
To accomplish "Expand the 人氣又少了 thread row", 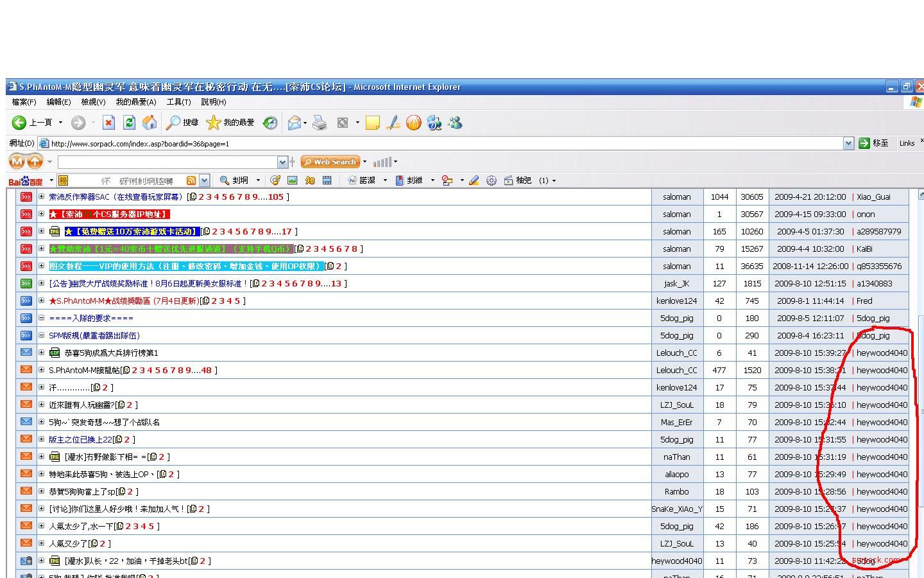I will point(41,543).
